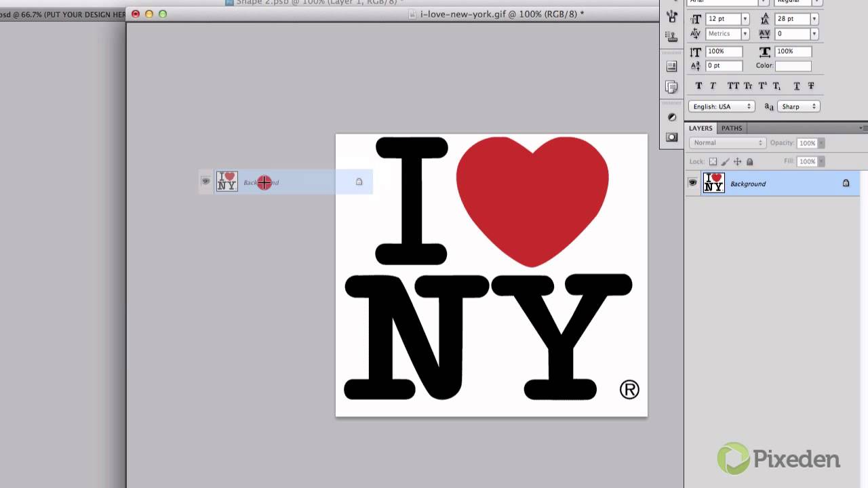Image resolution: width=868 pixels, height=488 pixels.
Task: Click the horizontal scale 100% field
Action: 794,52
